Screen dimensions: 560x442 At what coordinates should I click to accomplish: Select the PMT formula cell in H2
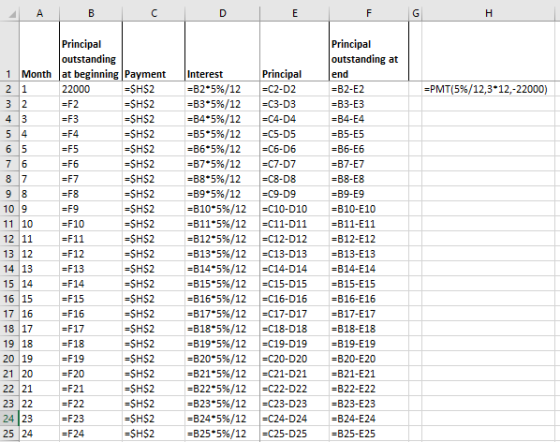[x=489, y=89]
